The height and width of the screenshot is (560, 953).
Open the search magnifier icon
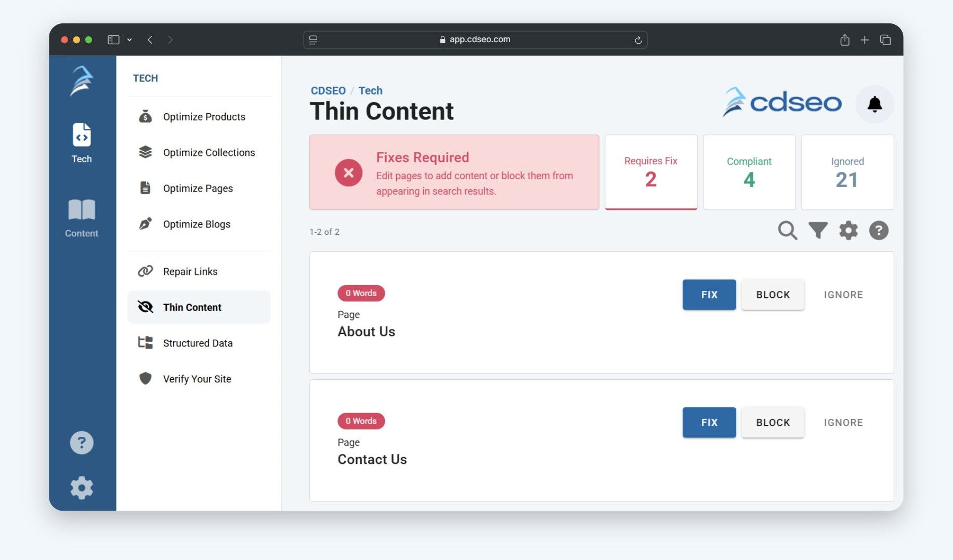pyautogui.click(x=787, y=230)
